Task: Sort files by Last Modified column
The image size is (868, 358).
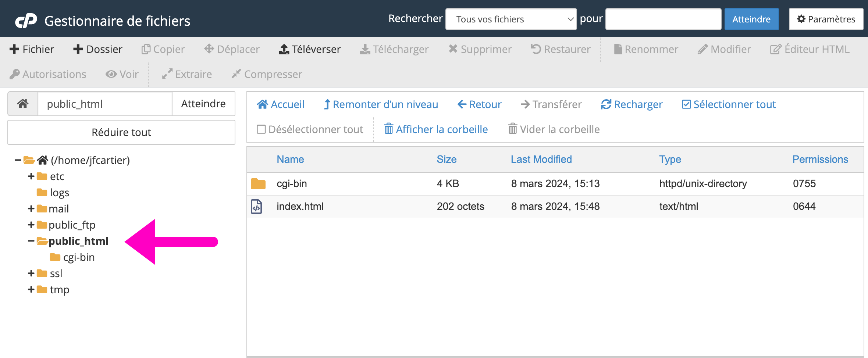Action: click(x=541, y=159)
